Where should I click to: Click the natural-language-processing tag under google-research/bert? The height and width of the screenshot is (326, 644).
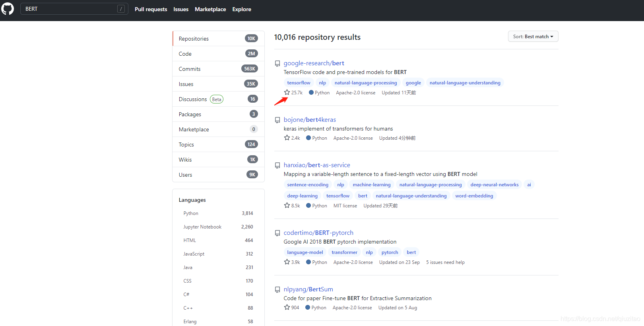click(366, 83)
